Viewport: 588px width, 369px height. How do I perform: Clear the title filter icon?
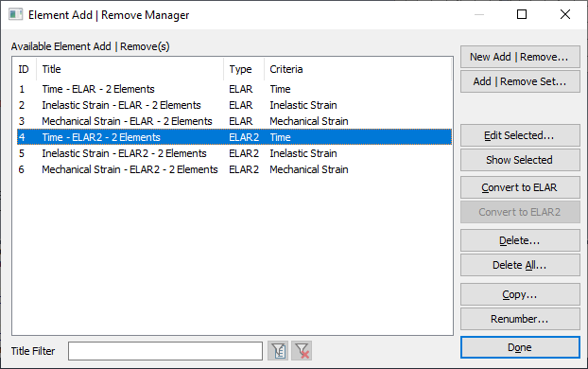pos(302,351)
